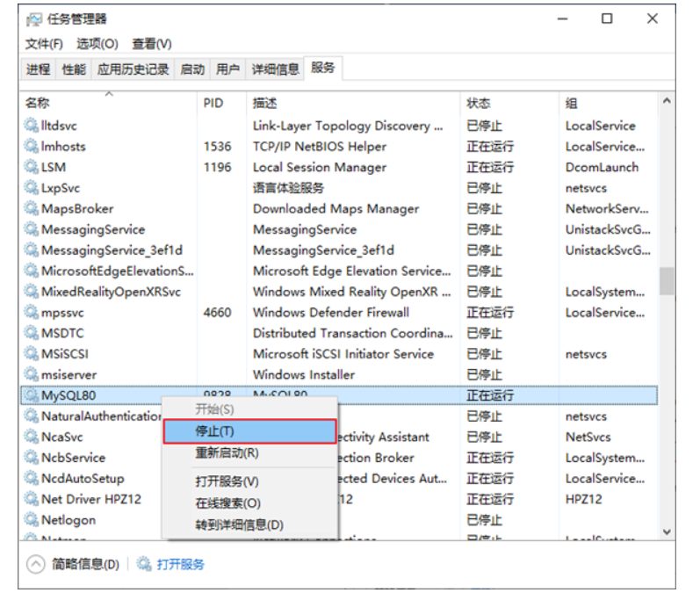The width and height of the screenshot is (700, 600).
Task: Click the gear icon beside MSDTC
Action: pos(32,333)
